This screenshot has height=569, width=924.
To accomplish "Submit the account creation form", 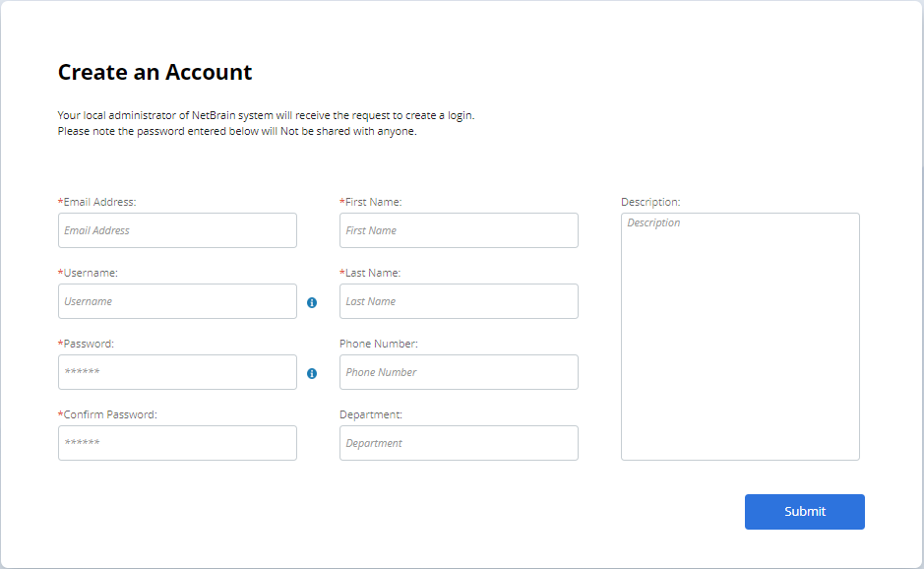I will [x=804, y=511].
